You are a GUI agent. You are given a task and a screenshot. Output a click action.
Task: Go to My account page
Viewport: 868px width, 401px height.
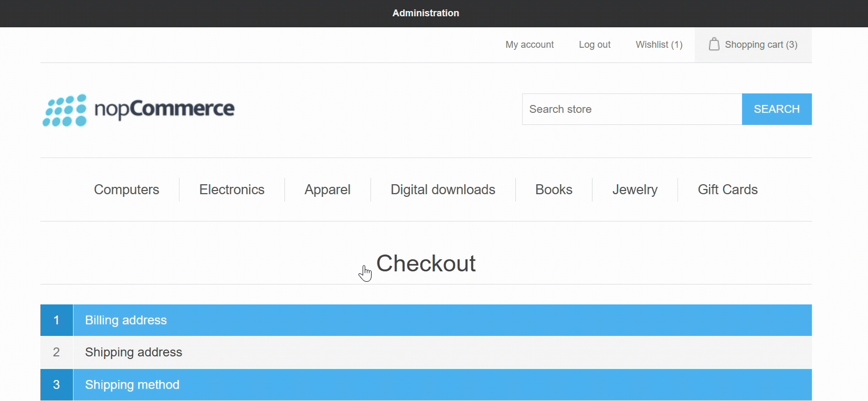click(x=530, y=45)
